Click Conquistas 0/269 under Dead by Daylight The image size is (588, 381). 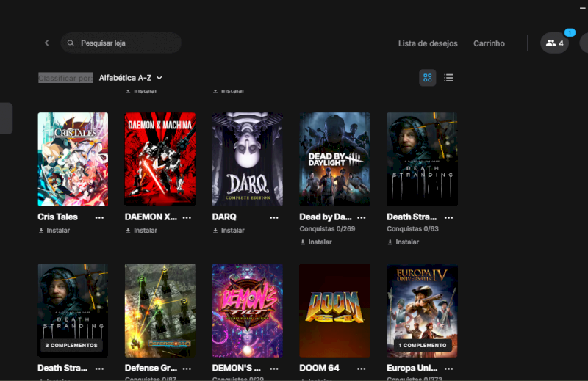tap(327, 228)
